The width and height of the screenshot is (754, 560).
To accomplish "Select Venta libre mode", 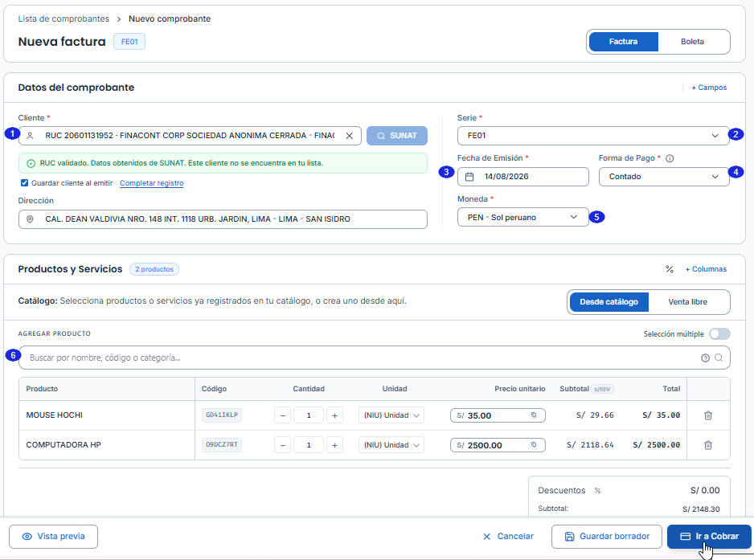I will click(687, 302).
